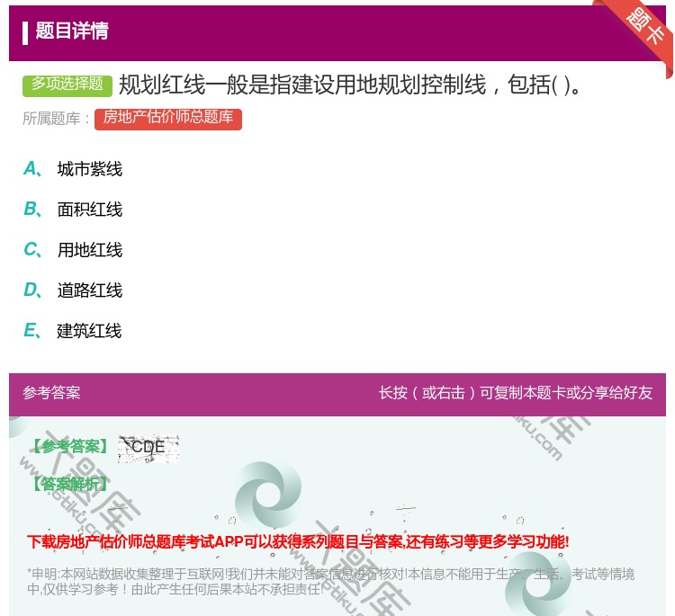Open the 房地产估价师总题库 link

coord(168,119)
